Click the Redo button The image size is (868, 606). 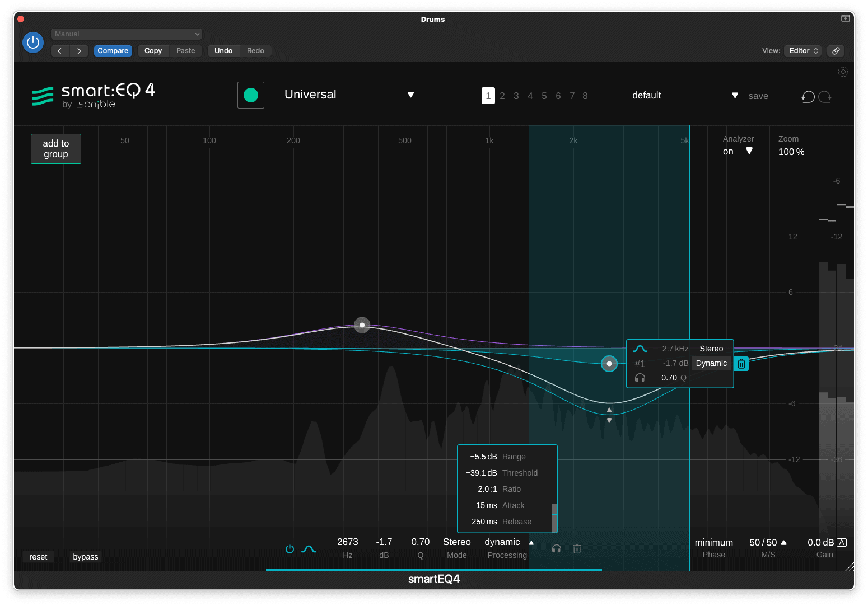click(x=255, y=51)
